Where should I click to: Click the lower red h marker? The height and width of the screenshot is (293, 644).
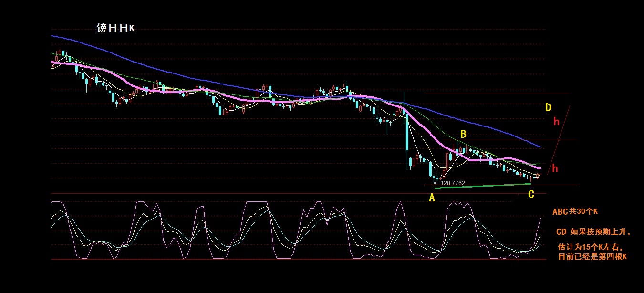pos(555,168)
